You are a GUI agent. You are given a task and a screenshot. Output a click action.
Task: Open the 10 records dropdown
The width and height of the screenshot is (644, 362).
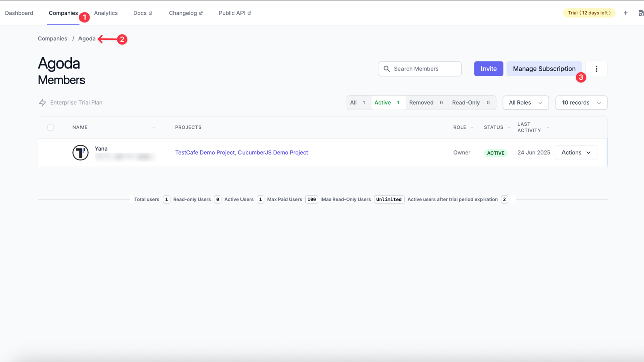[x=581, y=102]
